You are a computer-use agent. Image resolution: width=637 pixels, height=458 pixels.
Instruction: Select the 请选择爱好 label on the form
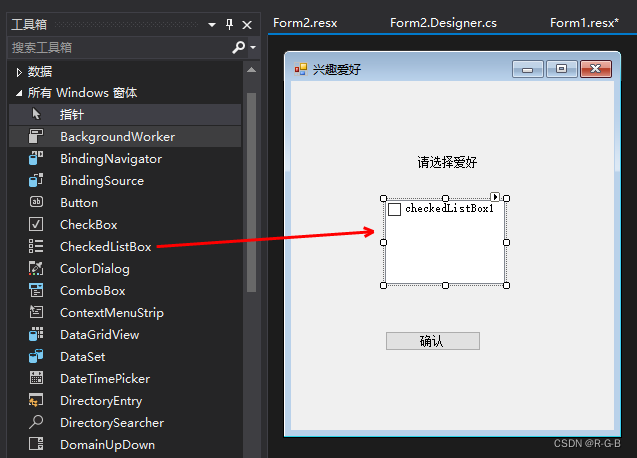tap(447, 162)
